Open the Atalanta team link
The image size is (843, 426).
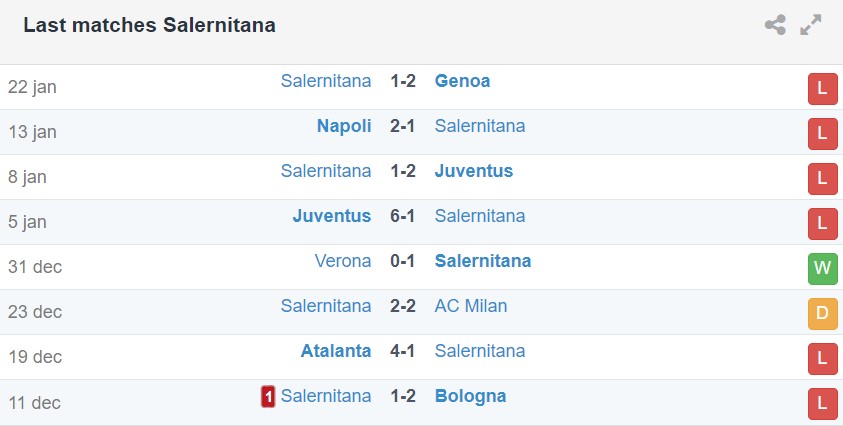click(336, 351)
